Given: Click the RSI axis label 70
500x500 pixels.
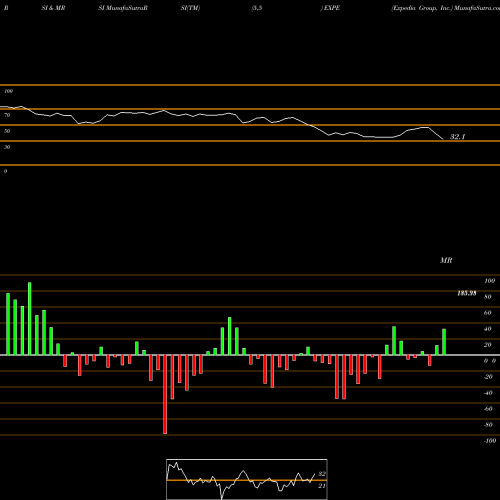Looking at the screenshot, I should (x=7, y=115).
